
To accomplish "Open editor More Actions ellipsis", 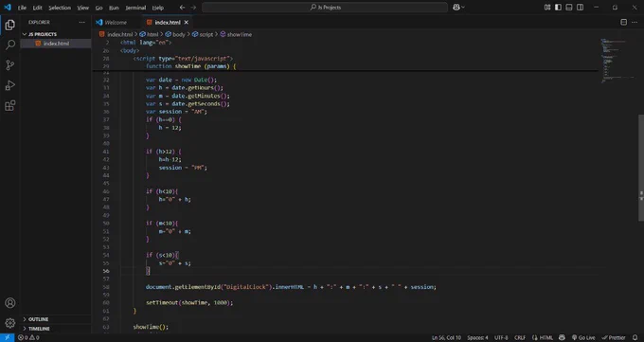I will point(635,22).
